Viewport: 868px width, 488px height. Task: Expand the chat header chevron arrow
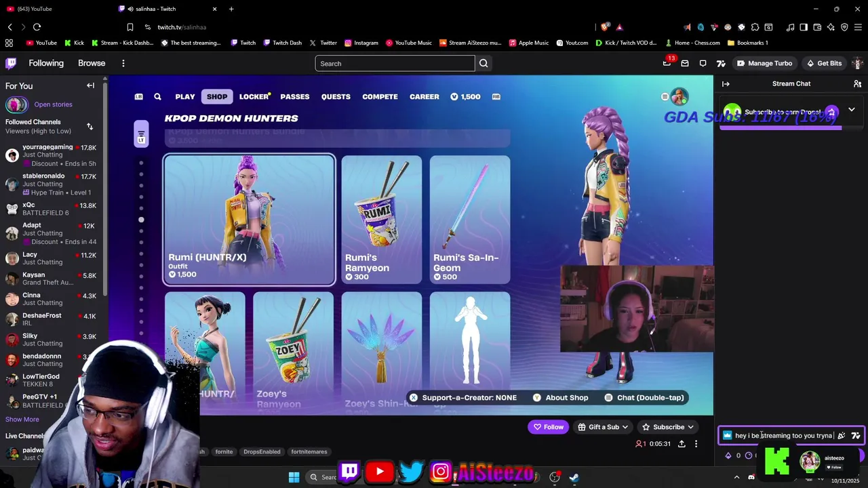pos(851,110)
